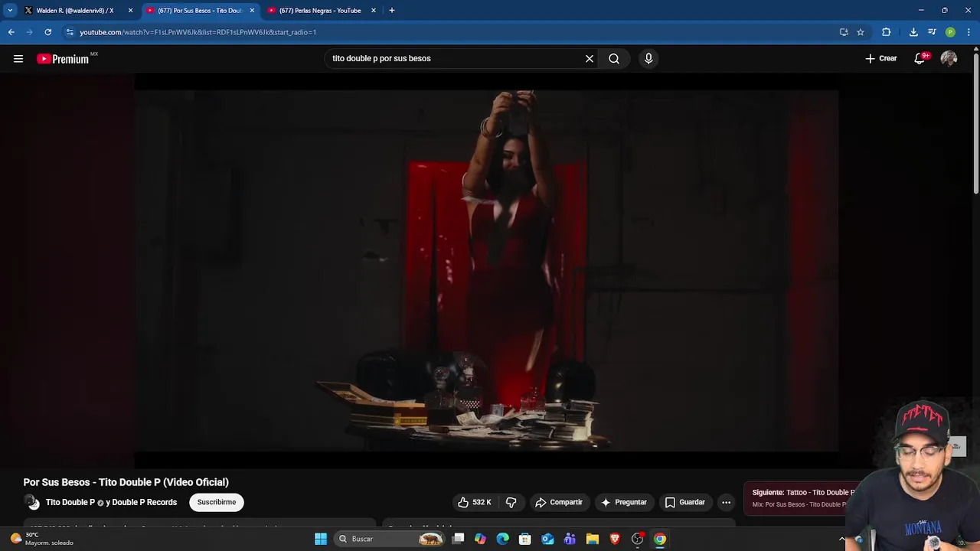Open media controls icon in Chrome toolbar
980x551 pixels.
click(x=932, y=32)
